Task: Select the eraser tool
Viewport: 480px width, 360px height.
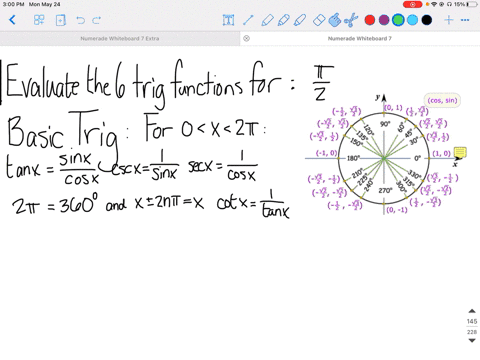Action: coord(319,20)
